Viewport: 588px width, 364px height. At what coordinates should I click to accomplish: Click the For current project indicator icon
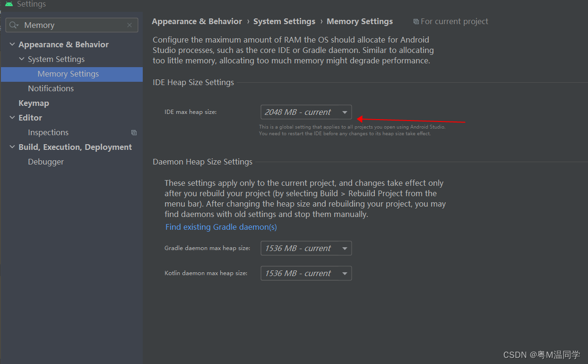click(x=416, y=21)
